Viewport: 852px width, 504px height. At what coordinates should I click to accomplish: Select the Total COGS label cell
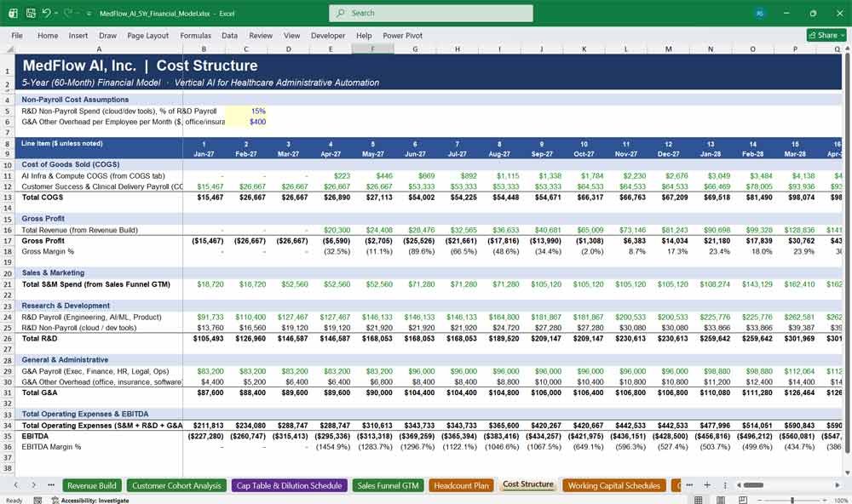[99, 198]
